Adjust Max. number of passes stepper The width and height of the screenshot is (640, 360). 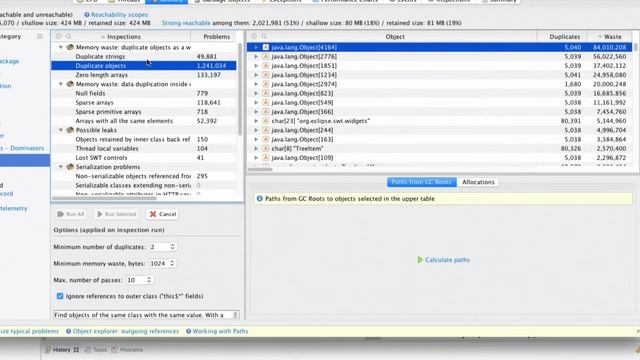pyautogui.click(x=149, y=280)
